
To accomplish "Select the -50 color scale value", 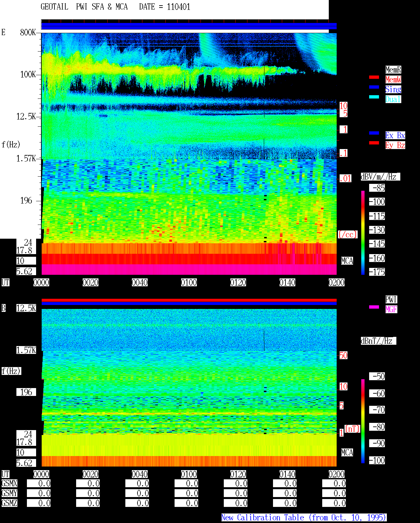I will pos(377,376).
